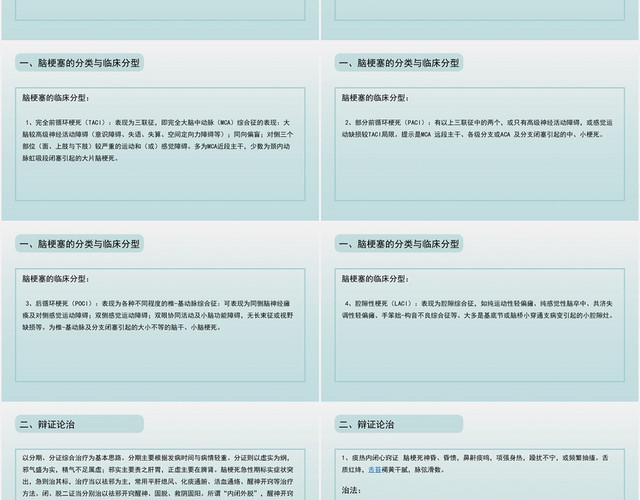Viewport: 640px width, 500px height.
Task: Click paragraph starting 3、后循环梗死（POCI）
Action: pyautogui.click(x=158, y=316)
